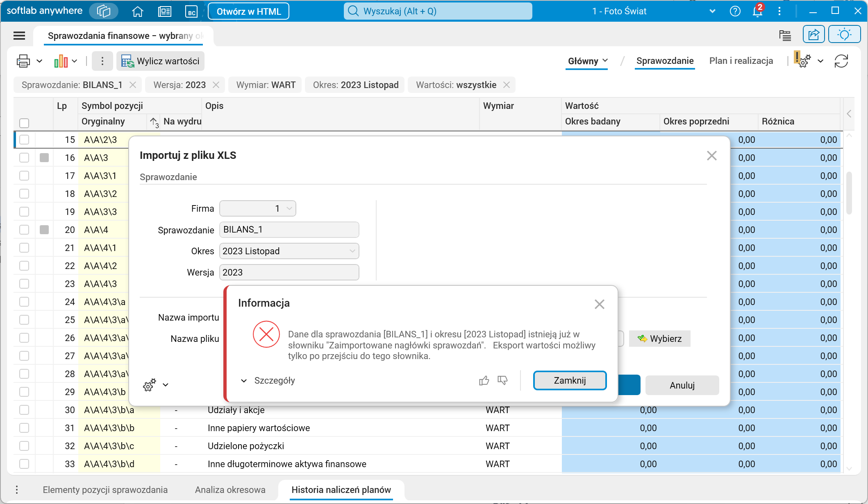Open the home screen icon
Screen dimensions: 868x504
pyautogui.click(x=138, y=11)
